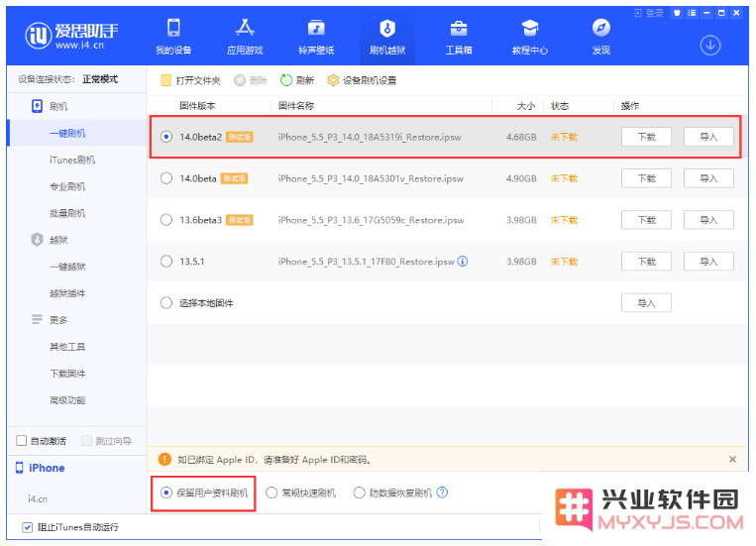Select the 14.0beta firmware radio button
This screenshot has height=546, width=756.
pos(166,178)
